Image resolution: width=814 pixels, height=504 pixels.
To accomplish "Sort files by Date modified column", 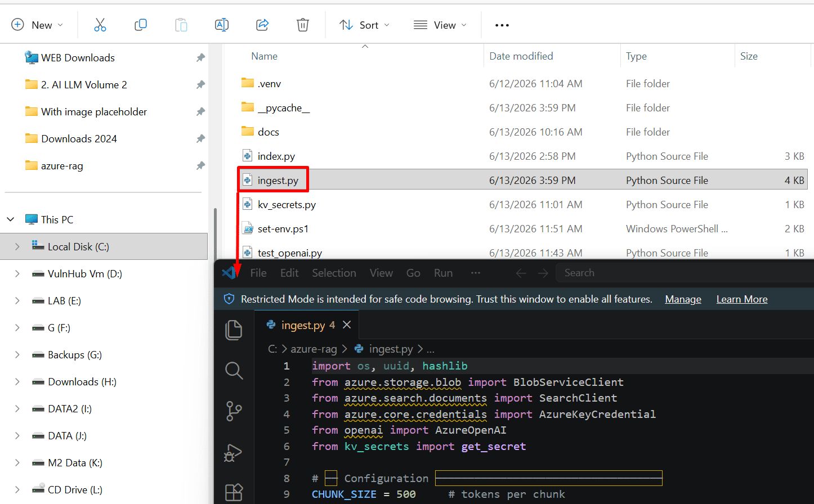I will tap(521, 56).
